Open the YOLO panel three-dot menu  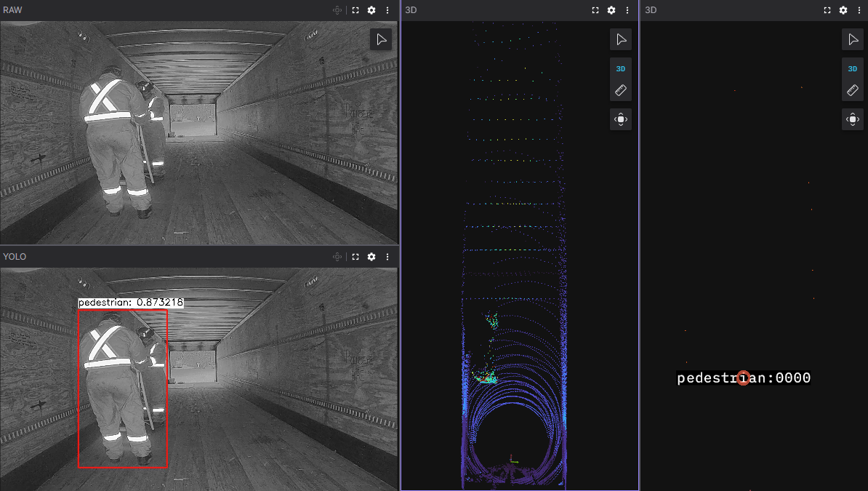click(x=387, y=257)
